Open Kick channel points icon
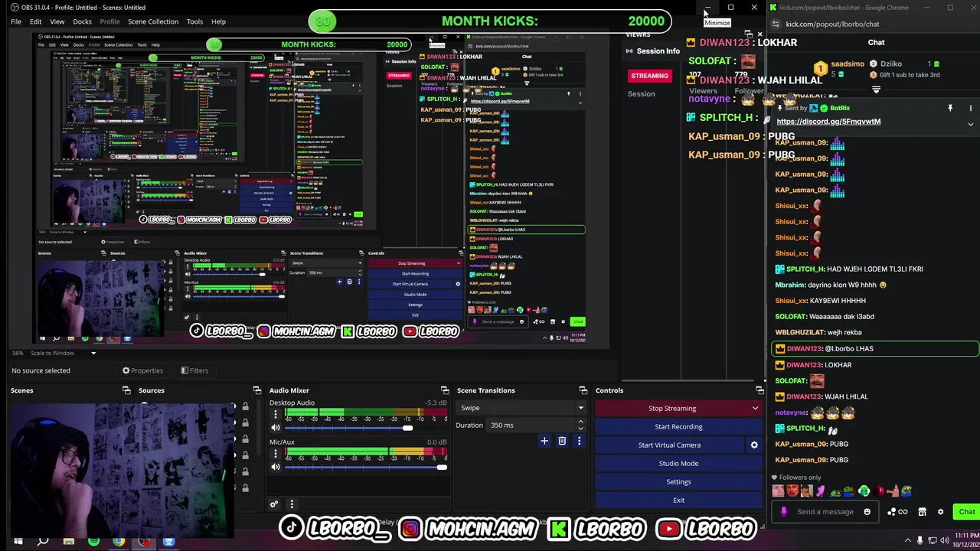The width and height of the screenshot is (980, 551). point(897,512)
